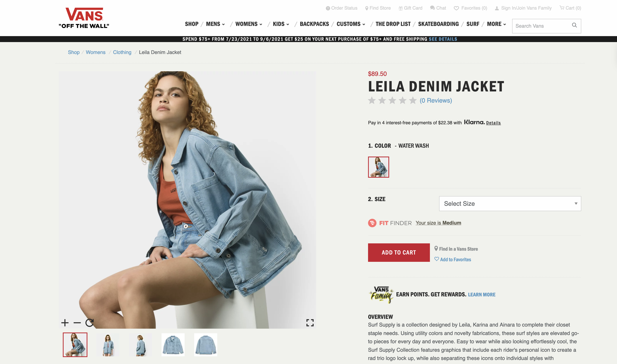This screenshot has width=617, height=364.
Task: Open the fullscreen image view icon
Action: coord(310,323)
